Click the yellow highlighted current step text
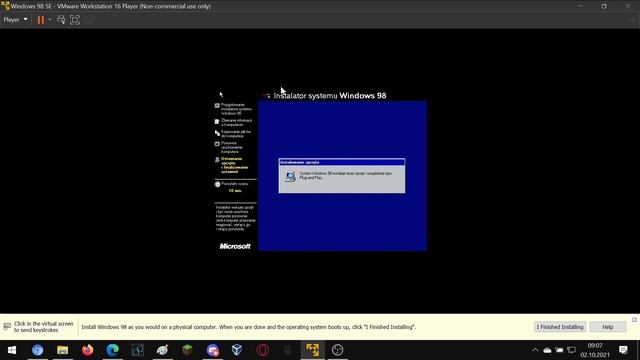This screenshot has height=360, width=640. point(234,165)
